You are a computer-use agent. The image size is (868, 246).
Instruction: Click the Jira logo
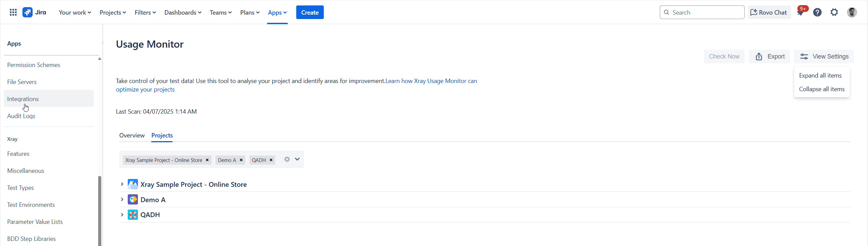pos(34,13)
